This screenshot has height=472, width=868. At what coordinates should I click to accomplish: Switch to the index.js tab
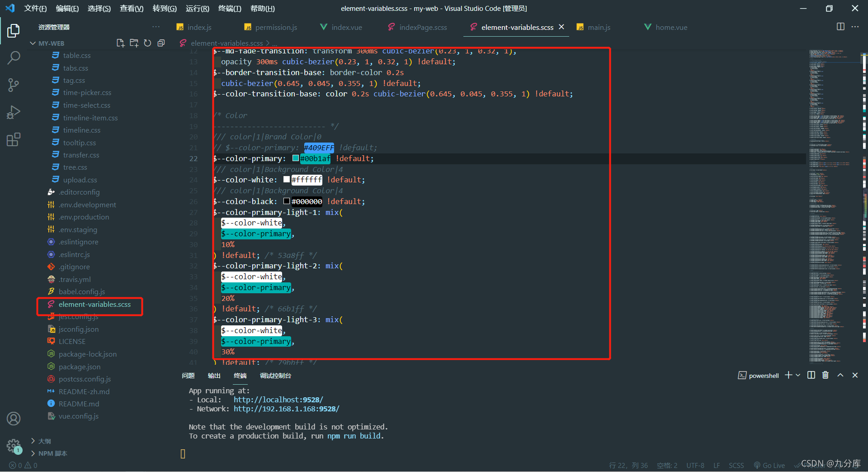[194, 27]
